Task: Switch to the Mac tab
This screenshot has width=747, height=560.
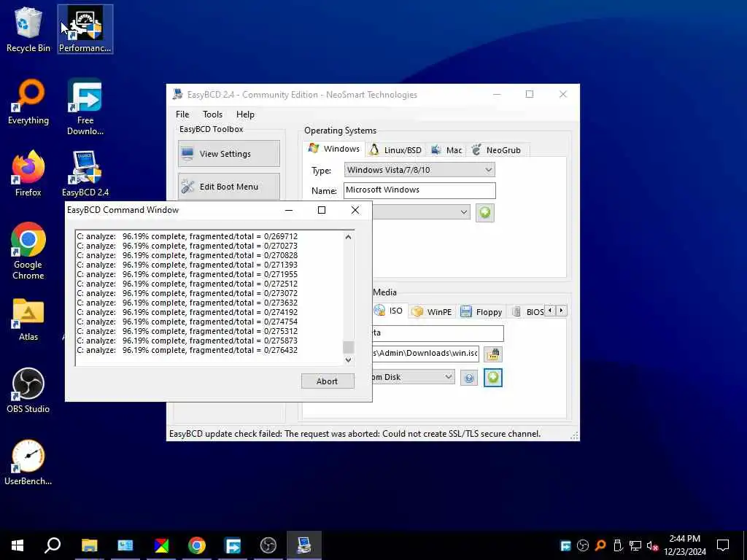Action: coord(447,150)
